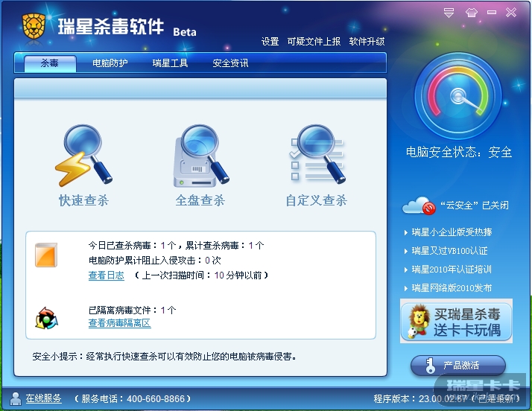Click the Rising lion shield logo
The width and height of the screenshot is (532, 411).
pyautogui.click(x=34, y=26)
